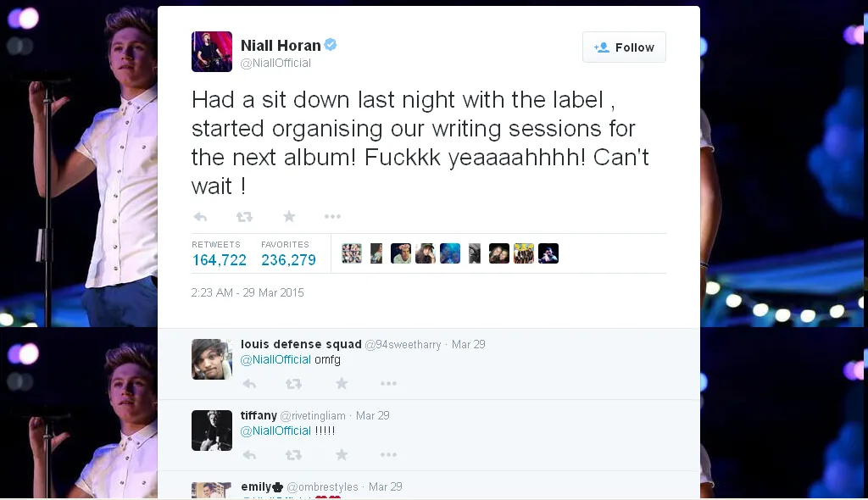
Task: Retweet Niall's tweet
Action: click(245, 216)
